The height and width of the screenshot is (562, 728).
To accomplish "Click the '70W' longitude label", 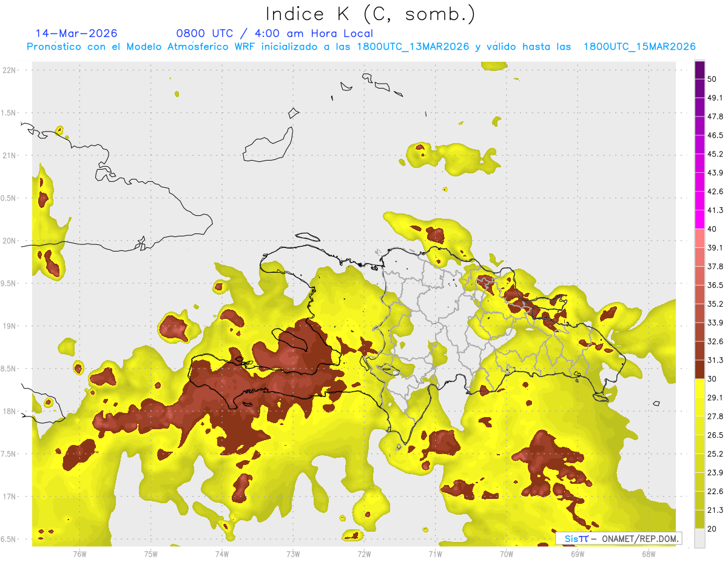I will point(507,554).
